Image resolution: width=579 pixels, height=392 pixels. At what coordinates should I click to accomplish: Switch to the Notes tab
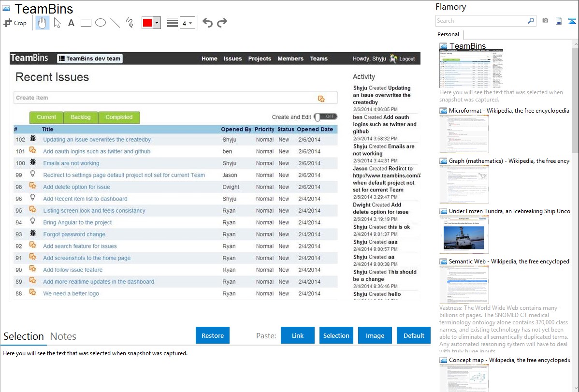pyautogui.click(x=63, y=336)
